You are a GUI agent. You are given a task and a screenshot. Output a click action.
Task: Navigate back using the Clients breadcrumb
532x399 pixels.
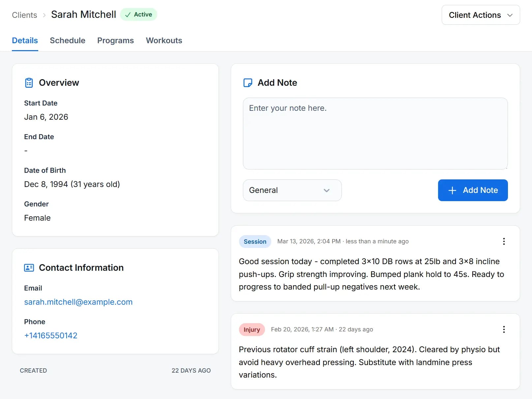[x=24, y=15]
